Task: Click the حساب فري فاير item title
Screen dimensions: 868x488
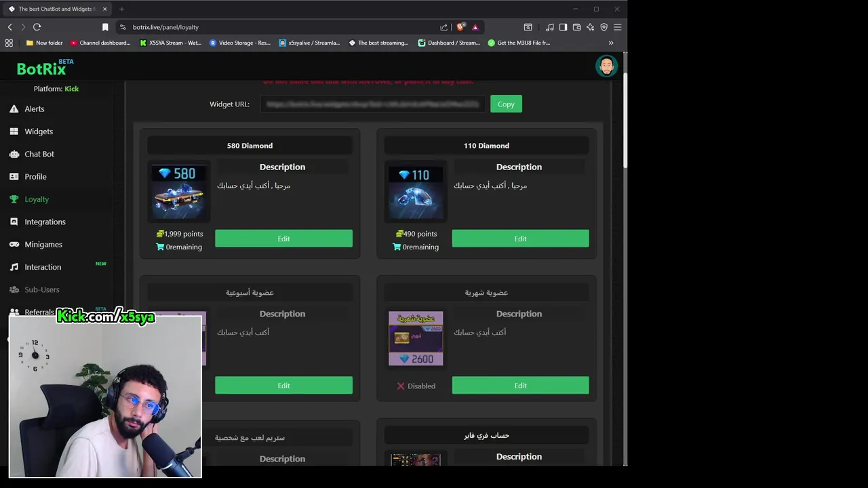Action: click(486, 435)
